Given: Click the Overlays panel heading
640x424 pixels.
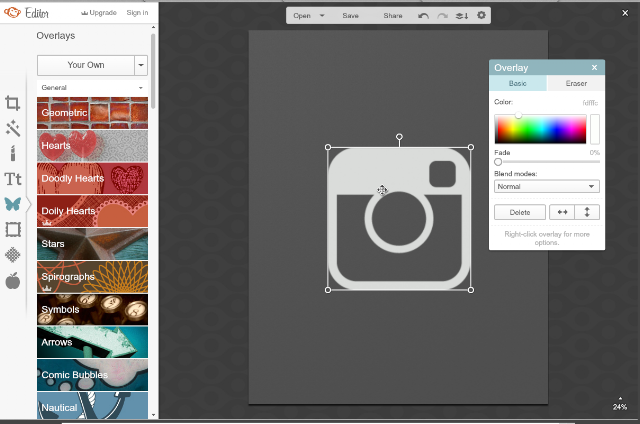Looking at the screenshot, I should pyautogui.click(x=56, y=36).
